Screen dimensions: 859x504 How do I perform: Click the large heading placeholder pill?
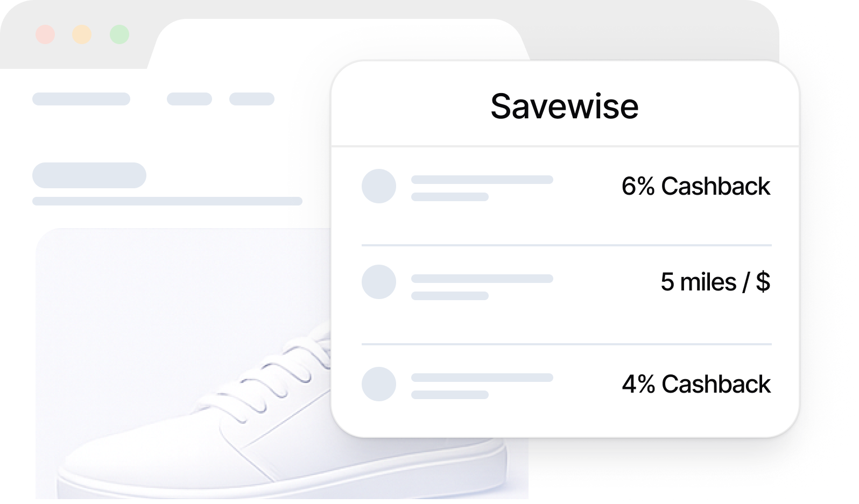89,175
